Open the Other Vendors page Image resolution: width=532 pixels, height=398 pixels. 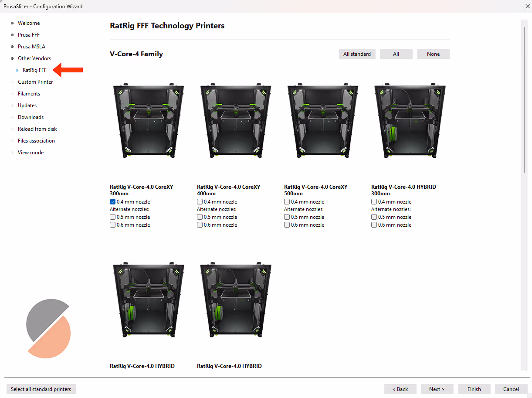pos(34,58)
